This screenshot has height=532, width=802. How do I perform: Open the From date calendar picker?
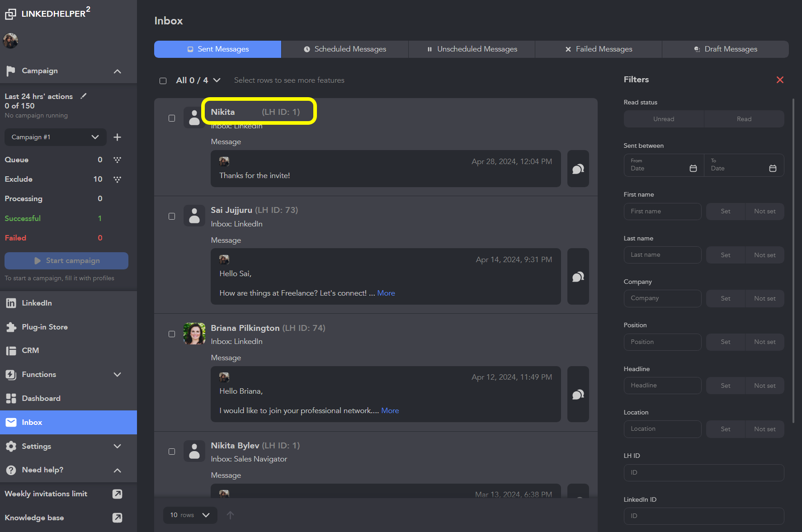click(x=693, y=168)
